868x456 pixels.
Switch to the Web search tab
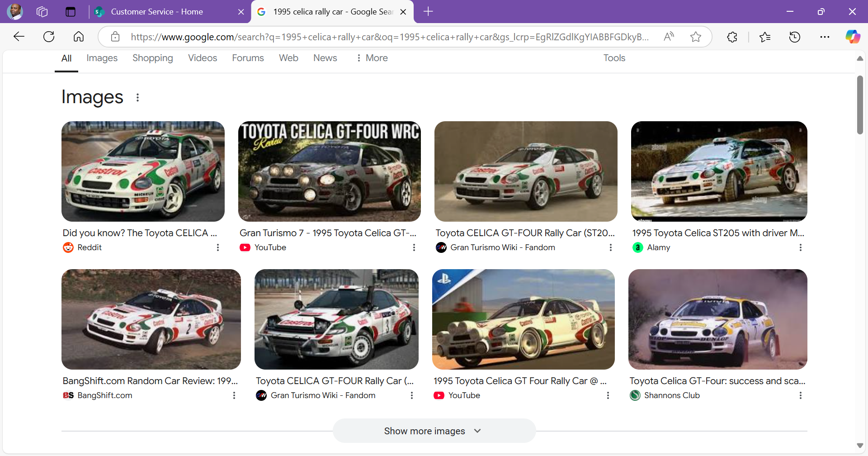(288, 58)
